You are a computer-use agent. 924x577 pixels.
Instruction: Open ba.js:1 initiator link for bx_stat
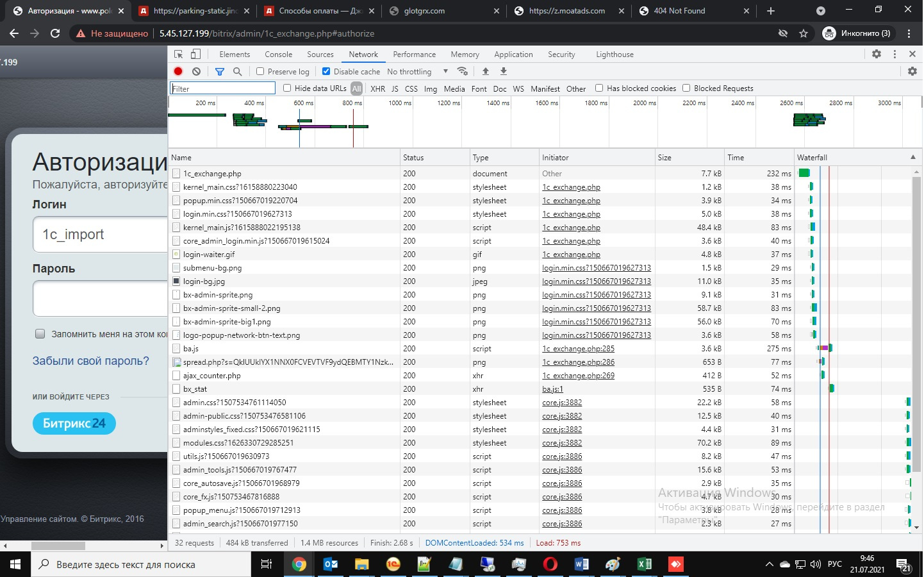[552, 389]
